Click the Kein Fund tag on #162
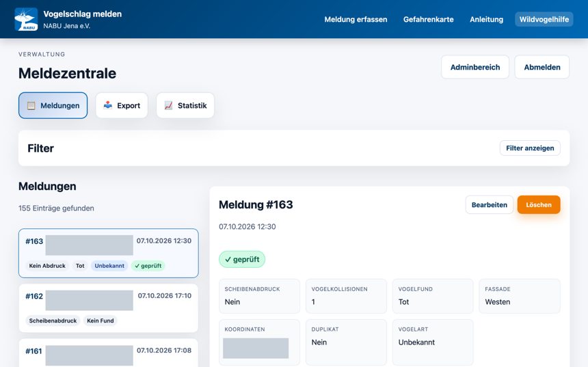Image resolution: width=588 pixels, height=367 pixels. tap(100, 321)
